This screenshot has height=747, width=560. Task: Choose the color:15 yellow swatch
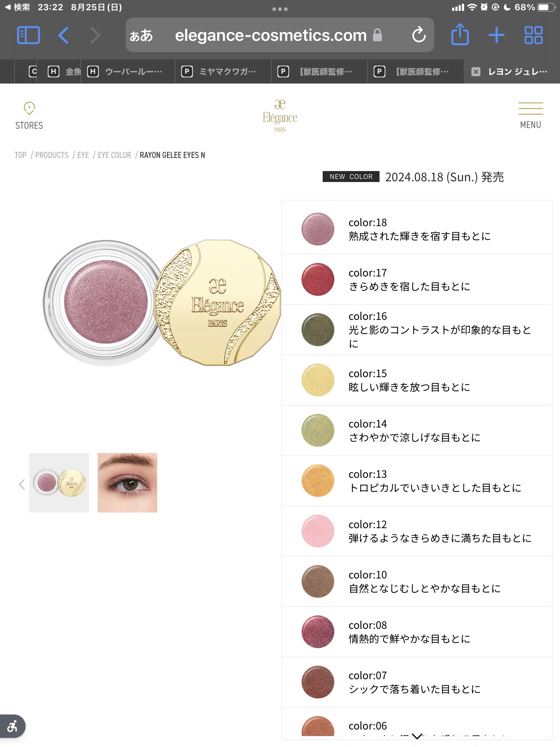pyautogui.click(x=318, y=380)
